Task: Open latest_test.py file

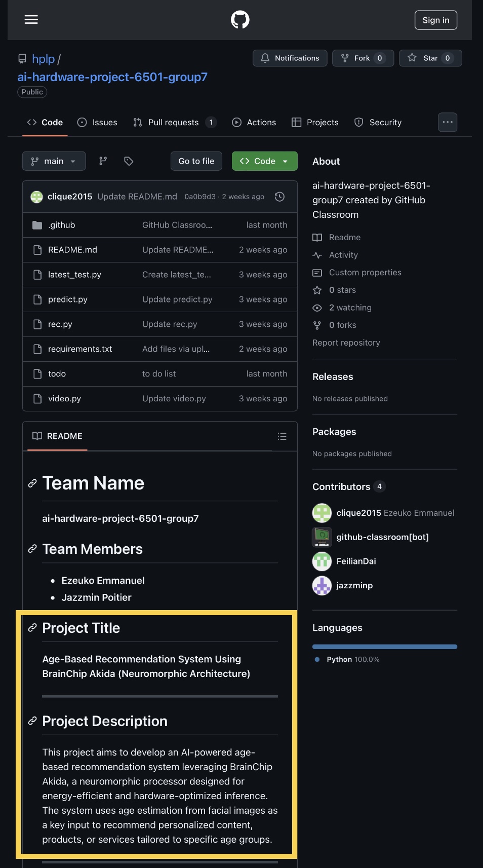Action: tap(74, 275)
